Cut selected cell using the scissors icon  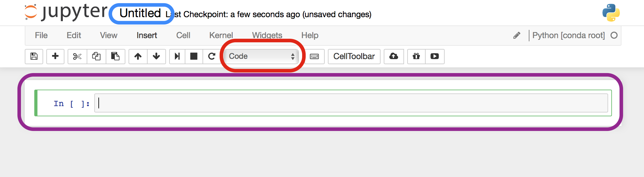pos(77,56)
